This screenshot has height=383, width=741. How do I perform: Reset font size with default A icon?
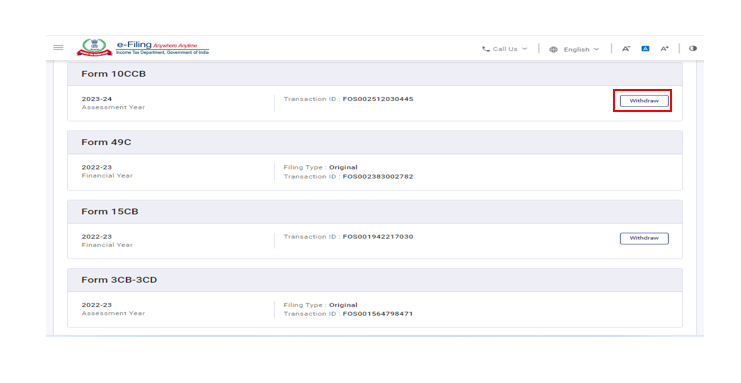coord(645,49)
